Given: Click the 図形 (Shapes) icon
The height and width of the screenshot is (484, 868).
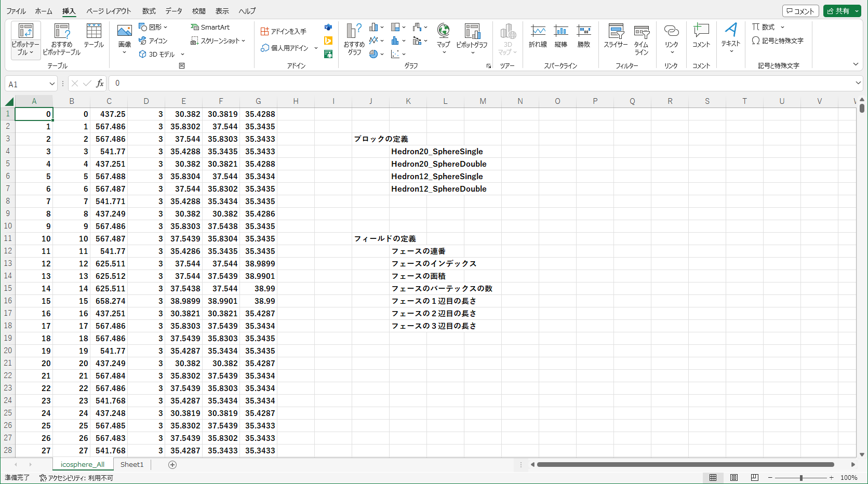Looking at the screenshot, I should [x=143, y=27].
